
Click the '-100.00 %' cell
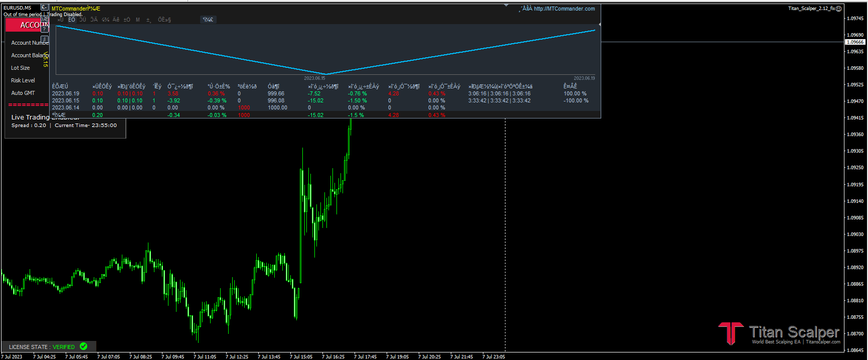pyautogui.click(x=576, y=100)
